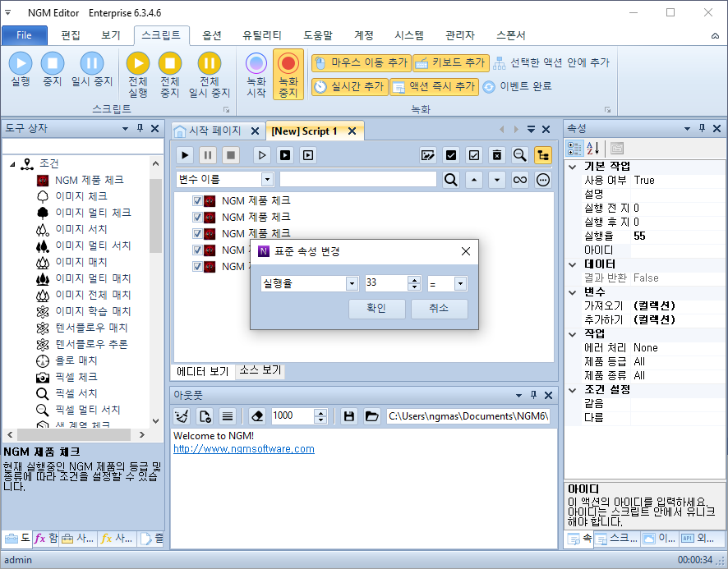This screenshot has width=728, height=569.
Task: Switch to 소스 보기 tab
Action: click(260, 370)
